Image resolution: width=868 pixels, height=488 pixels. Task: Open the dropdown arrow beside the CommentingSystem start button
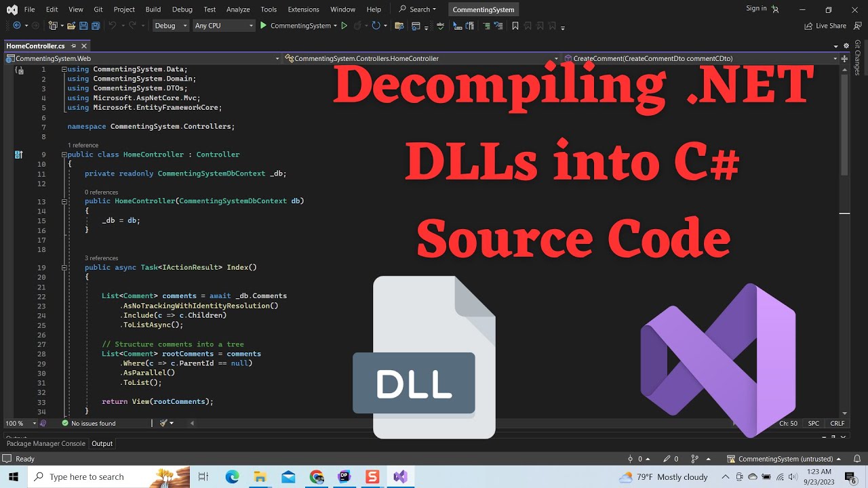coord(336,26)
